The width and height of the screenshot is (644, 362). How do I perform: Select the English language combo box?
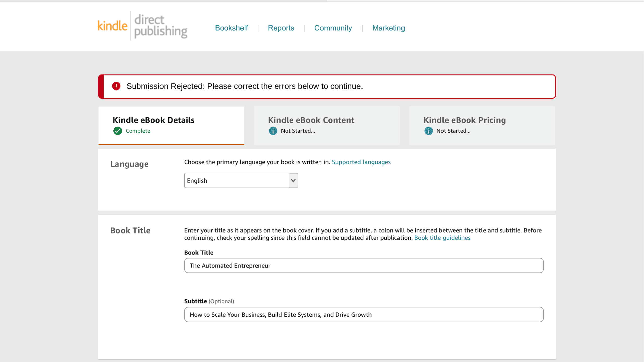click(x=241, y=180)
